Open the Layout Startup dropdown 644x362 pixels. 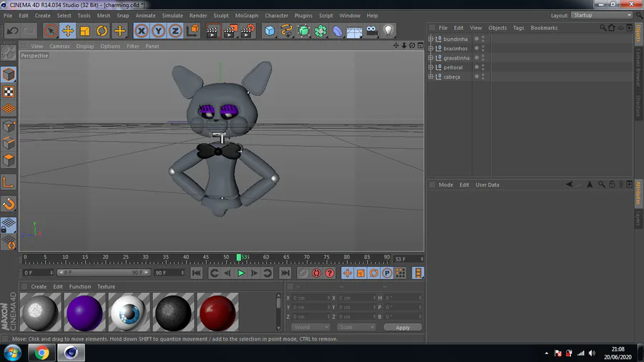[x=602, y=16]
